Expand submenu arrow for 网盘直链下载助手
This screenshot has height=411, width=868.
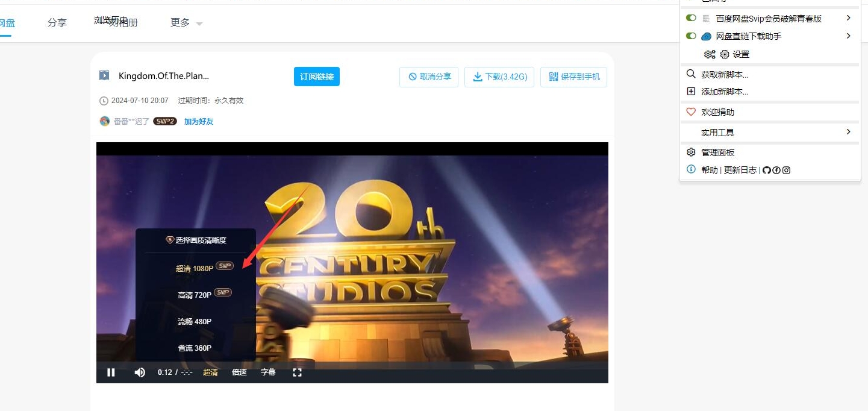click(x=848, y=36)
